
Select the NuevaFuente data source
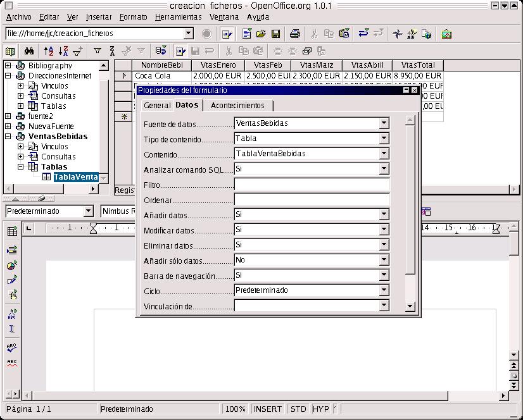(51, 127)
